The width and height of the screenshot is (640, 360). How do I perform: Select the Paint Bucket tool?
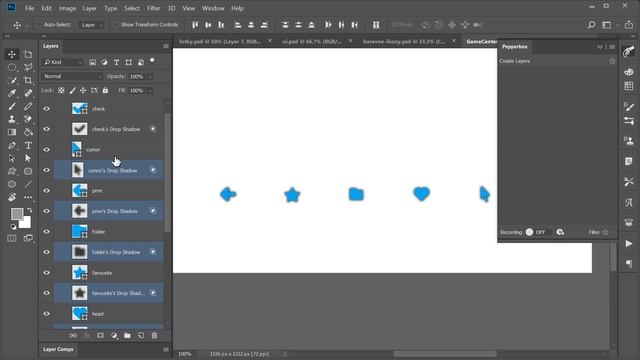28,132
